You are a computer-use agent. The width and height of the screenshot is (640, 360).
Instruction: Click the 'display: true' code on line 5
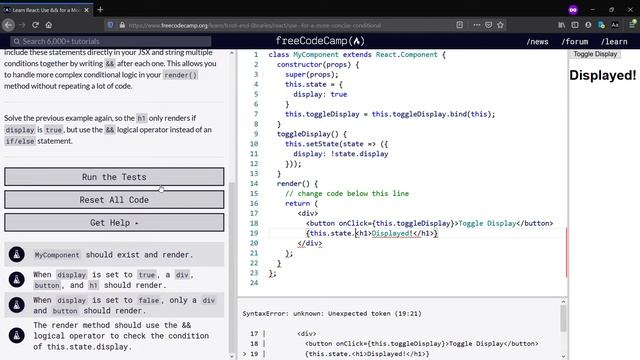coord(320,94)
